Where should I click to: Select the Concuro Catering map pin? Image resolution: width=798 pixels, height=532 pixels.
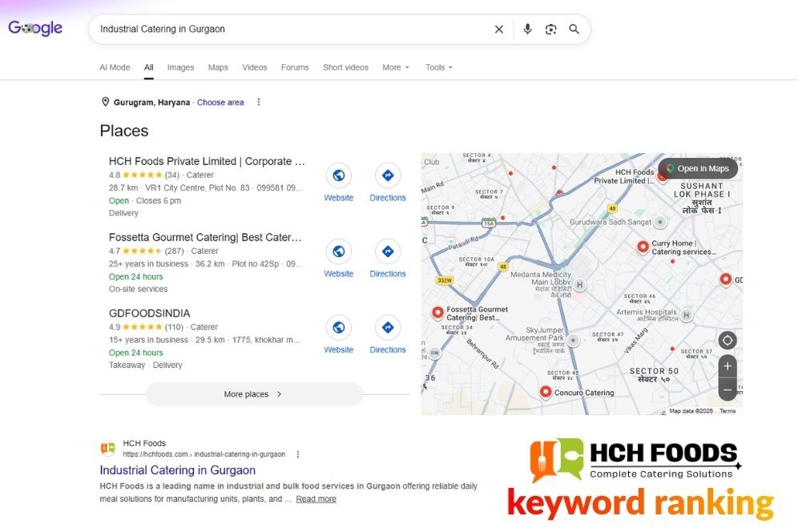(546, 392)
